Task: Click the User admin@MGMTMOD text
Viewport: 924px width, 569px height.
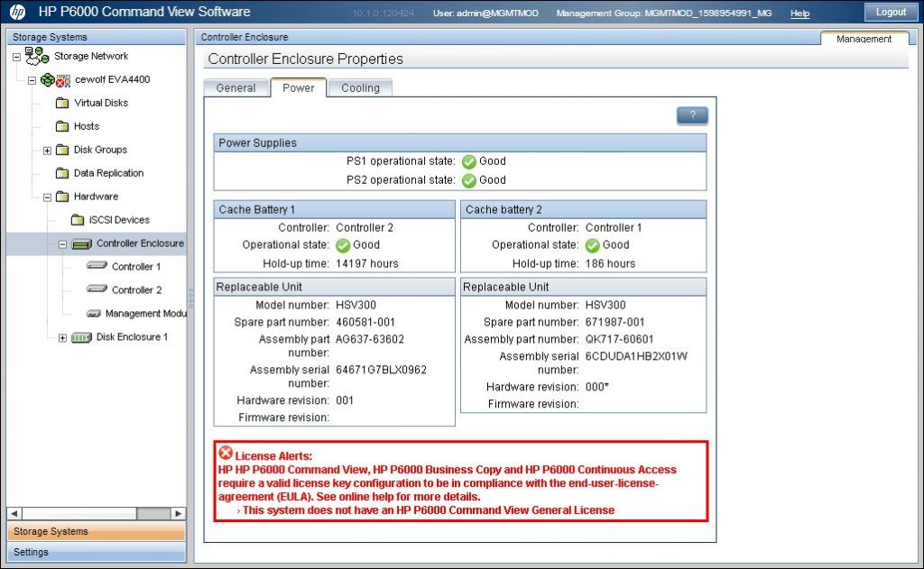Action: [x=485, y=13]
